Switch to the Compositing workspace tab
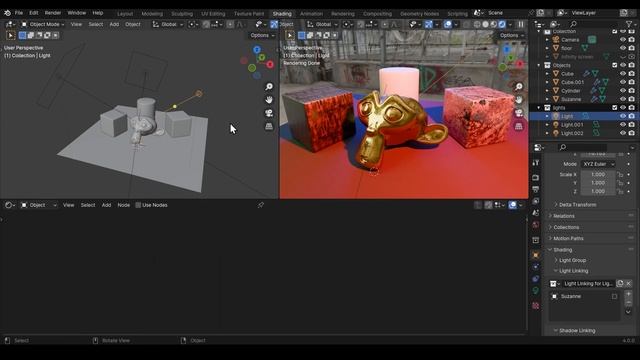 coord(377,13)
